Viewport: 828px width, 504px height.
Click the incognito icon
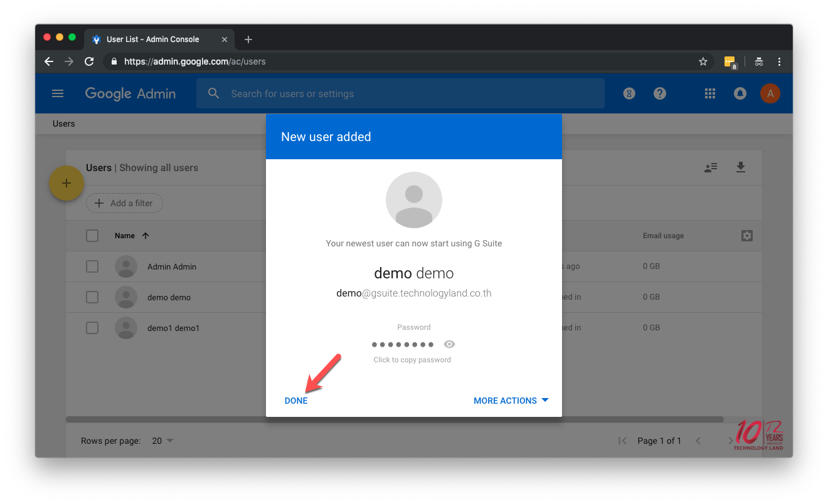point(759,61)
